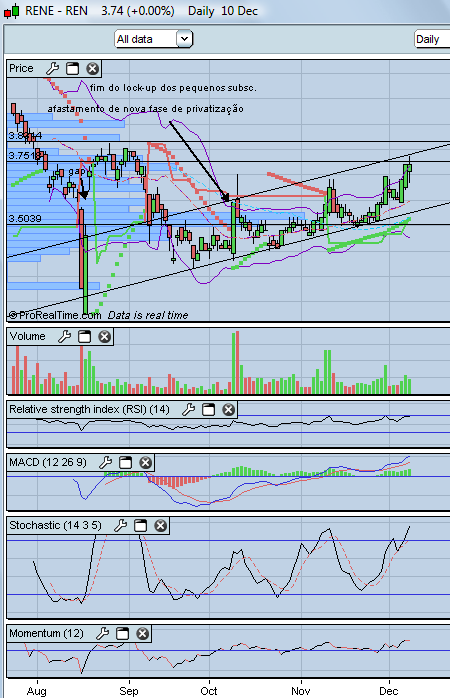This screenshot has width=450, height=698.
Task: Open Stochastic indicator settings wrench
Action: 121,526
